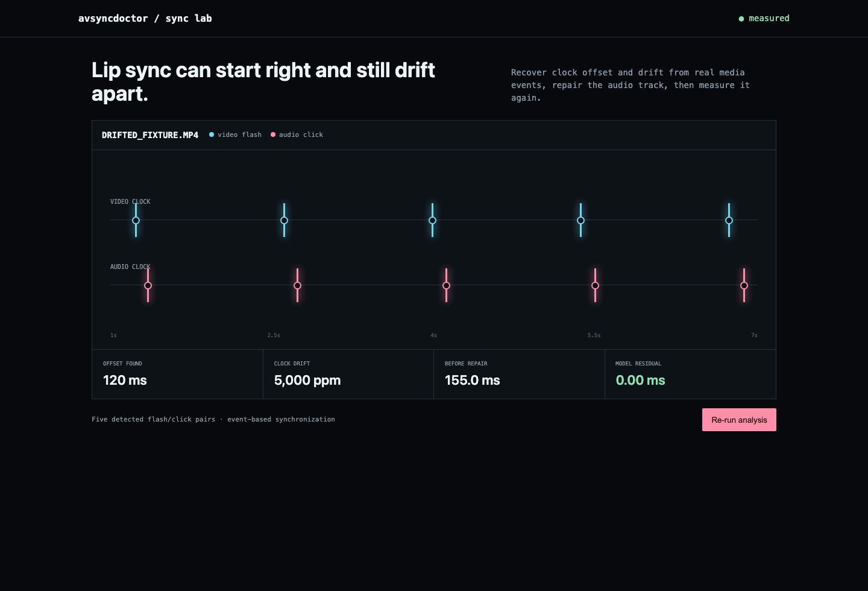The image size is (868, 591).
Task: Click the pink audio click legend dot
Action: [x=273, y=134]
